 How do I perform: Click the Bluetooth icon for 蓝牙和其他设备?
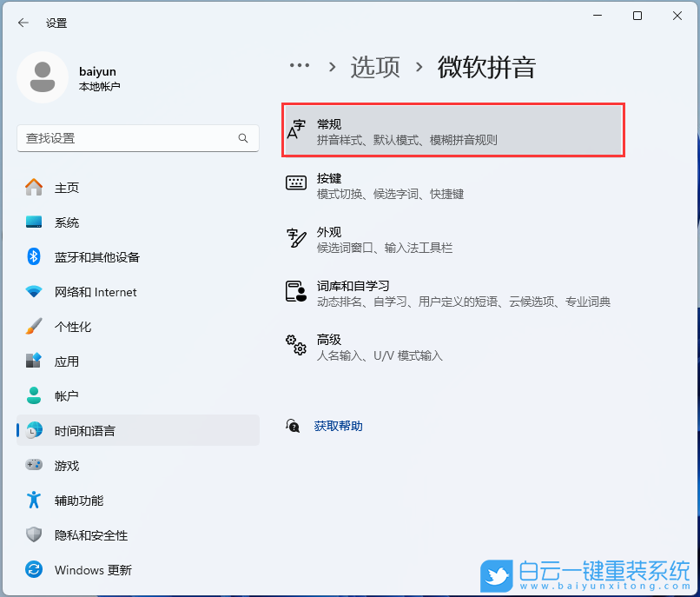coord(34,257)
